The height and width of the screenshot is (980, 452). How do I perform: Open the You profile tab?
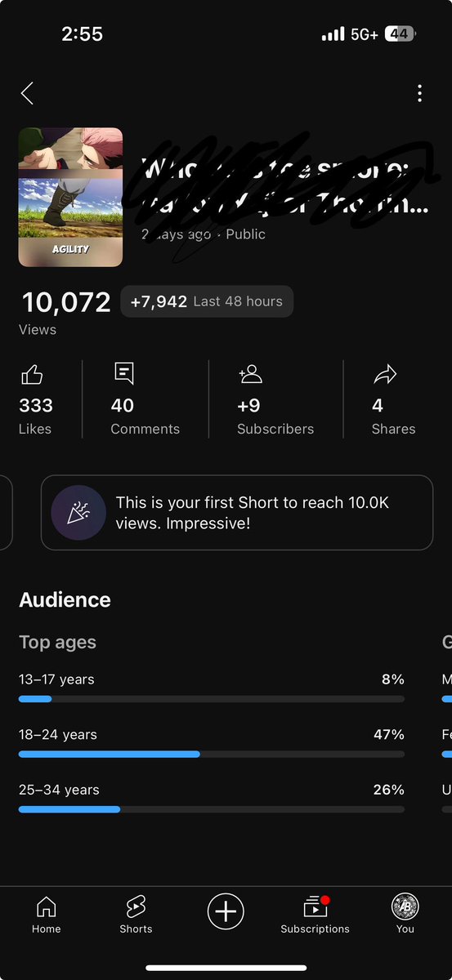[x=405, y=915]
